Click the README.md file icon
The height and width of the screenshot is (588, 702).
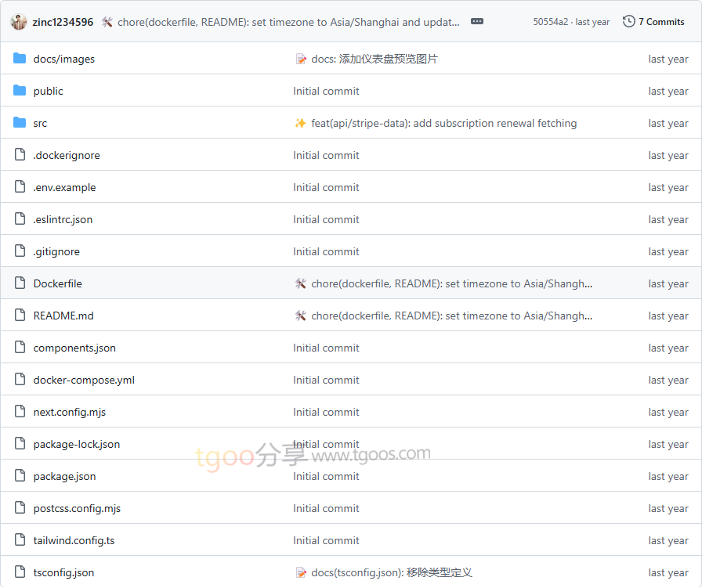click(x=20, y=316)
